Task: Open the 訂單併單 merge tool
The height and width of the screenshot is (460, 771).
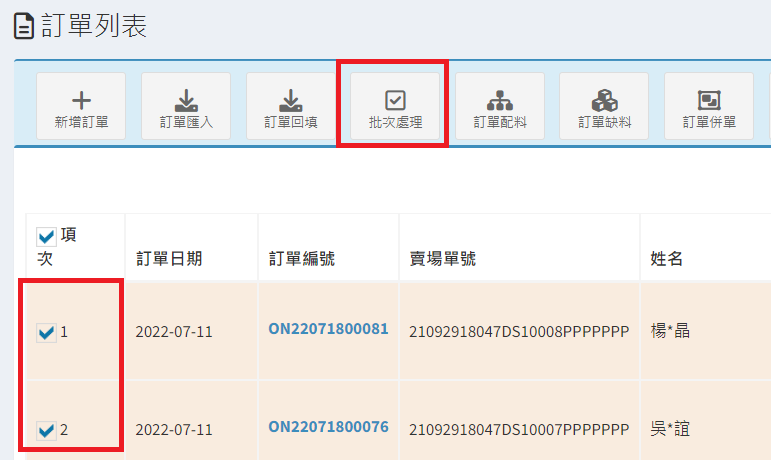Action: (x=709, y=101)
